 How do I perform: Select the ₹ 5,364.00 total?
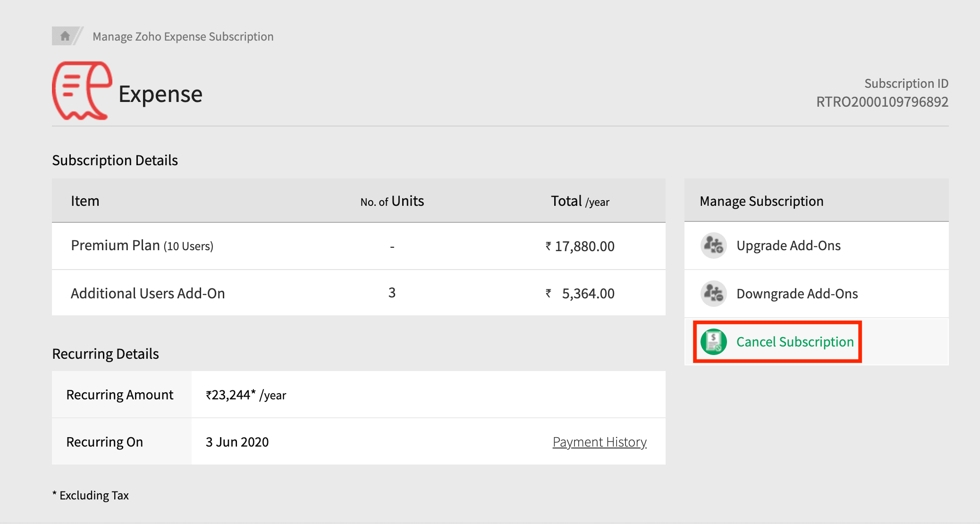[580, 293]
